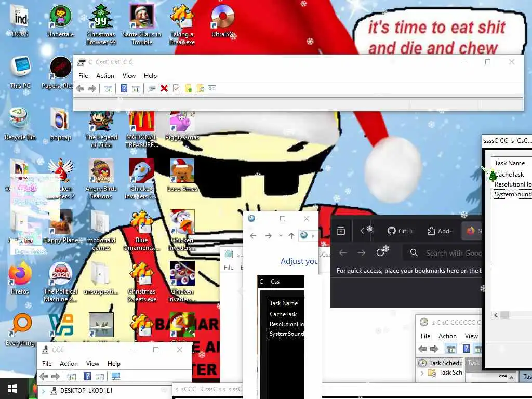Switch to the Add-ons tab in Firefox
This screenshot has width=532, height=399.
(x=441, y=231)
